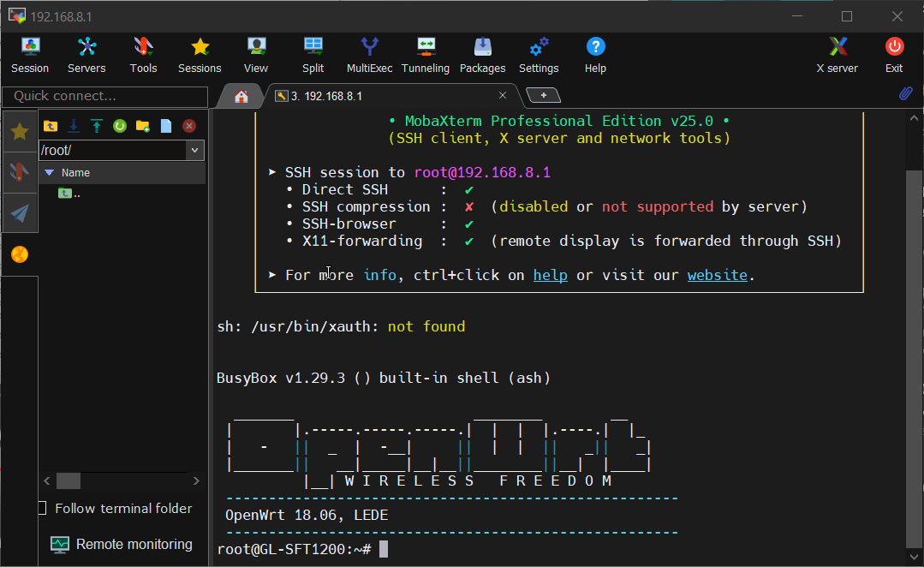This screenshot has width=924, height=567.
Task: Open the Help icon
Action: click(x=595, y=56)
